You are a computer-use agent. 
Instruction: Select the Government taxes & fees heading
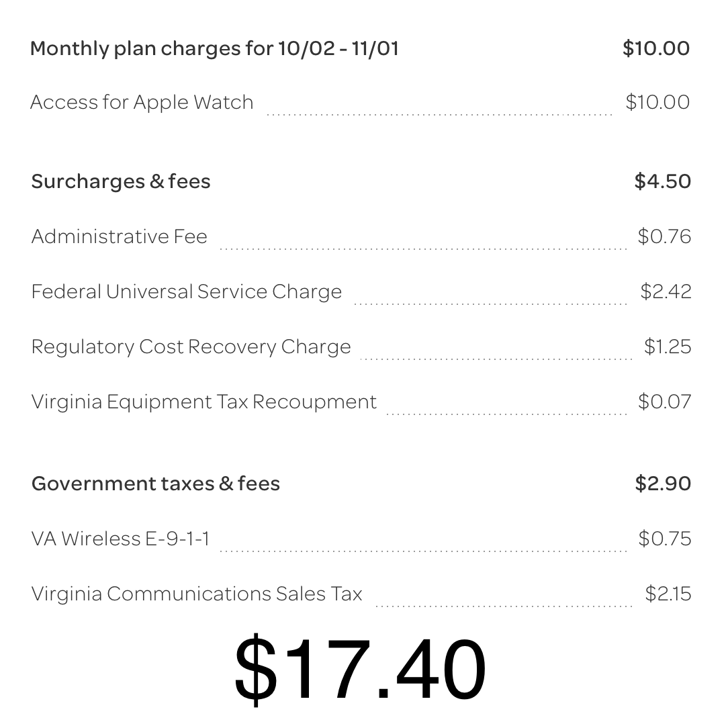pos(156,484)
